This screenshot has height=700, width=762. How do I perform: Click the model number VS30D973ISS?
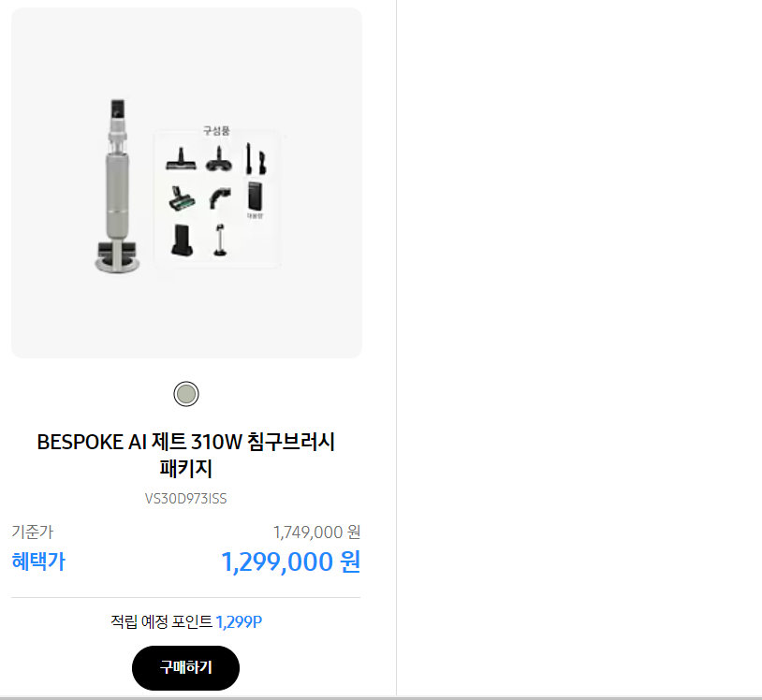pos(185,499)
